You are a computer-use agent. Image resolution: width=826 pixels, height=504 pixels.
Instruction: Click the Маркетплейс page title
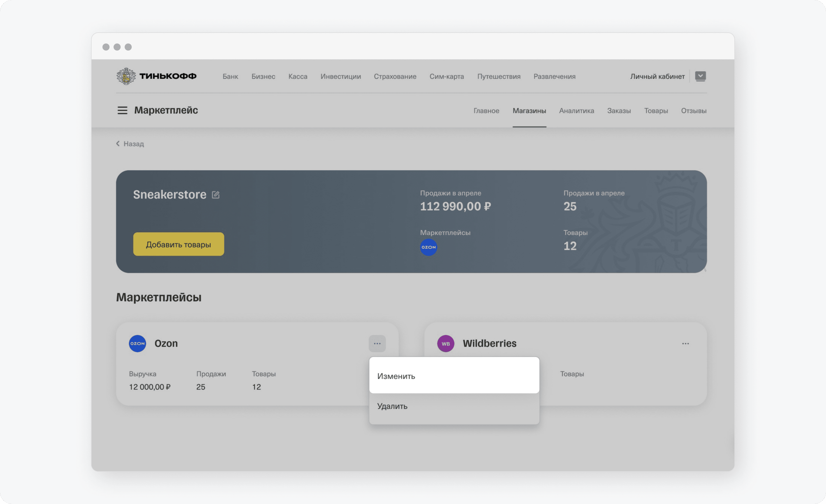coord(166,110)
